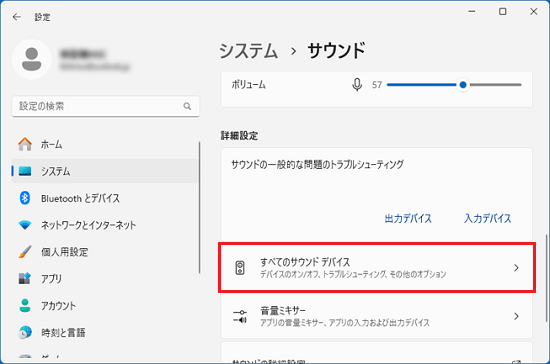The height and width of the screenshot is (364, 550).
Task: Click the 音量ミキサー mixer icon
Action: [240, 316]
